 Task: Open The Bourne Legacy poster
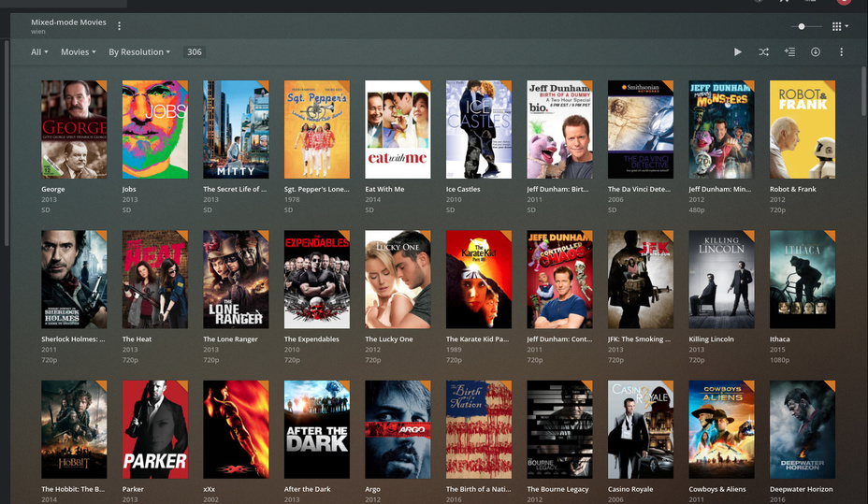(559, 429)
